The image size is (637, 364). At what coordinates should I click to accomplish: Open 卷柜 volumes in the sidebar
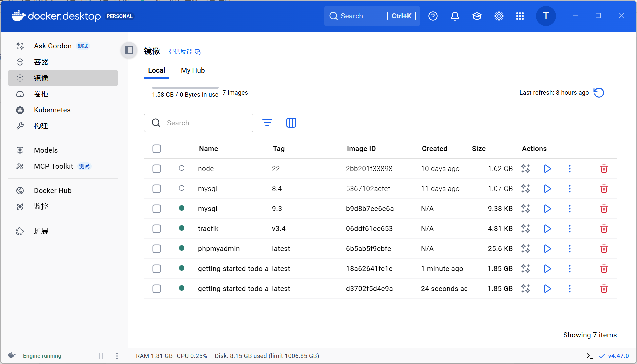point(63,94)
